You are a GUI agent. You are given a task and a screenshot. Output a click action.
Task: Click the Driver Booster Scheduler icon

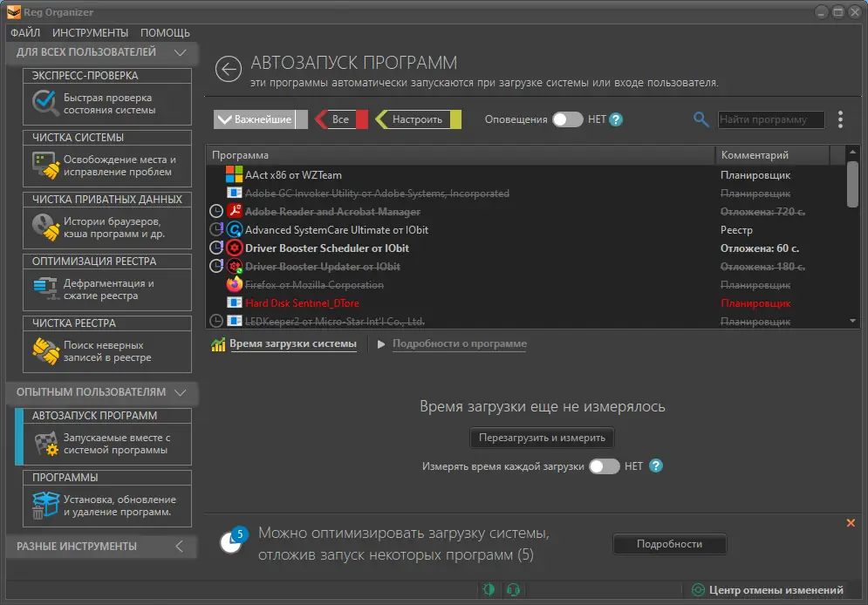coord(235,248)
